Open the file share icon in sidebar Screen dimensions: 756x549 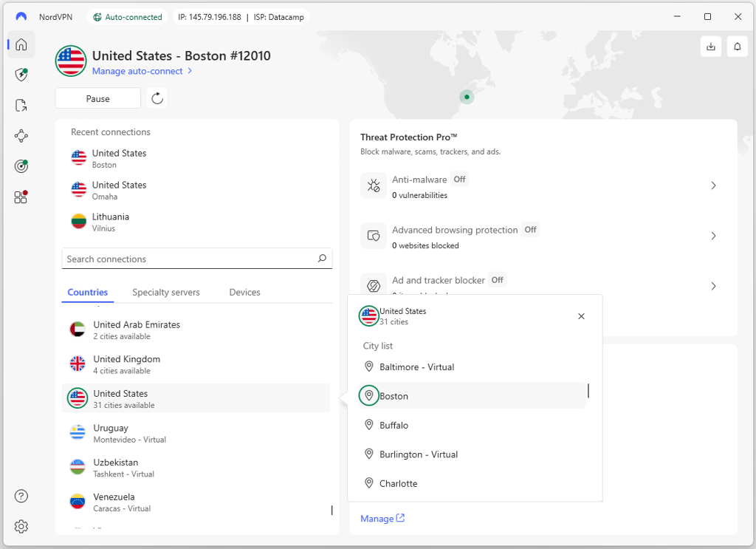click(21, 106)
